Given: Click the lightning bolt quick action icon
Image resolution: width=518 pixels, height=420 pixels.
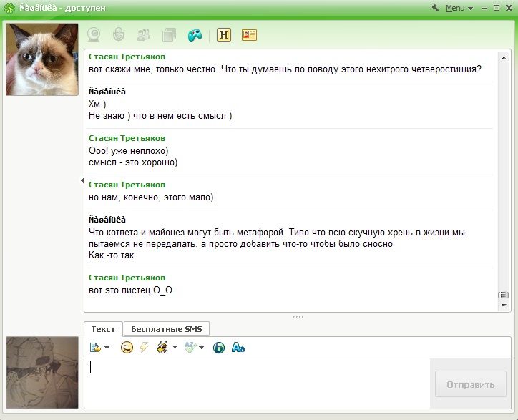Looking at the screenshot, I should click(x=144, y=347).
